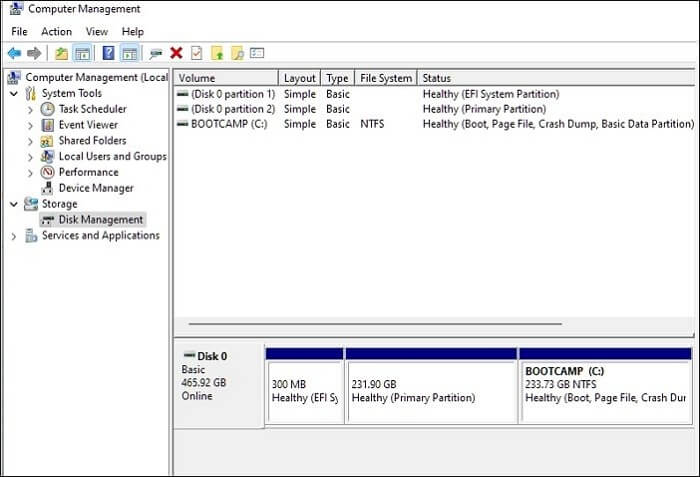Open the View menu
This screenshot has width=700, height=477.
[x=97, y=32]
